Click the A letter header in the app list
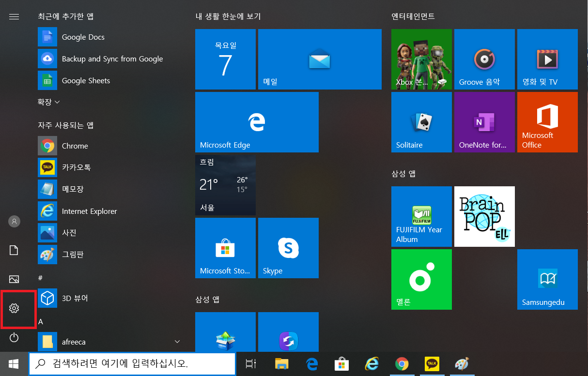Viewport: 588px width, 376px height. point(41,321)
